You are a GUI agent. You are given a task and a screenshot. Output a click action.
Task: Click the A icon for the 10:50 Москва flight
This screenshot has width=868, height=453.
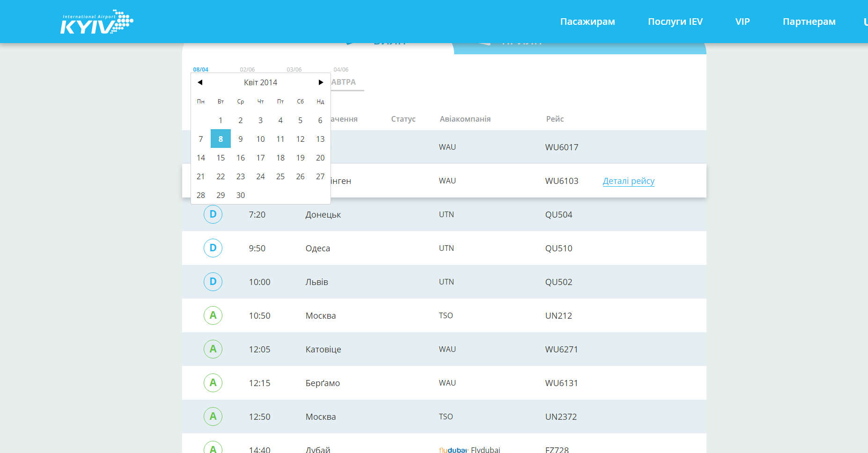(x=213, y=315)
